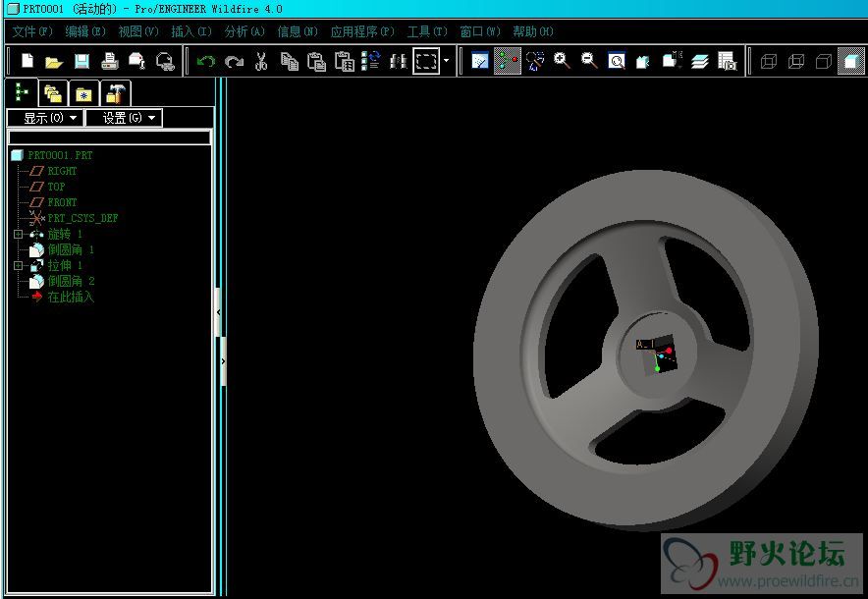
Task: Click the send link by email icon
Action: coord(164,61)
